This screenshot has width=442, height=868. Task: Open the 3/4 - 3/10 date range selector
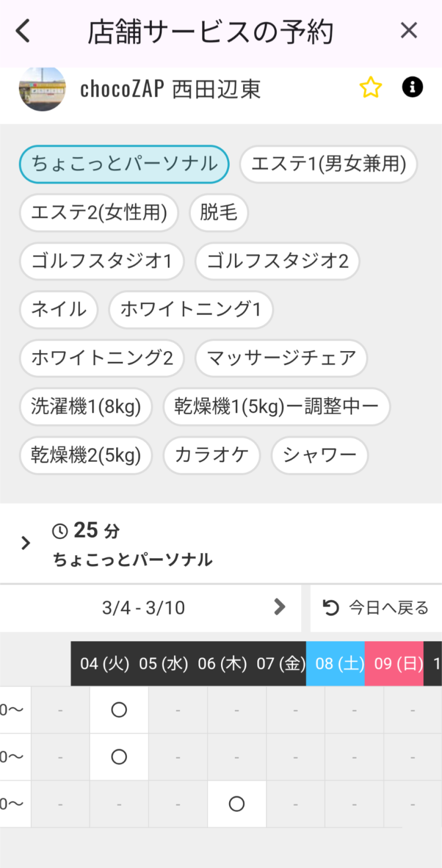144,608
